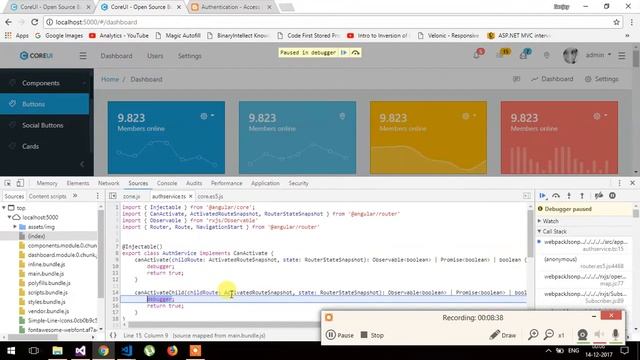Select the Draw tool in the recorder
Image resolution: width=640 pixels, height=360 pixels.
click(x=502, y=335)
